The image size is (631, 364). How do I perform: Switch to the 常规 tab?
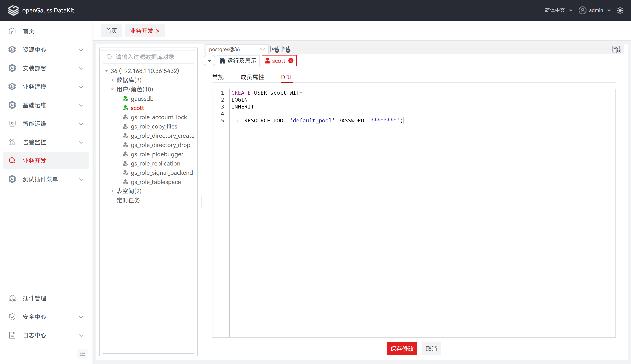point(218,77)
